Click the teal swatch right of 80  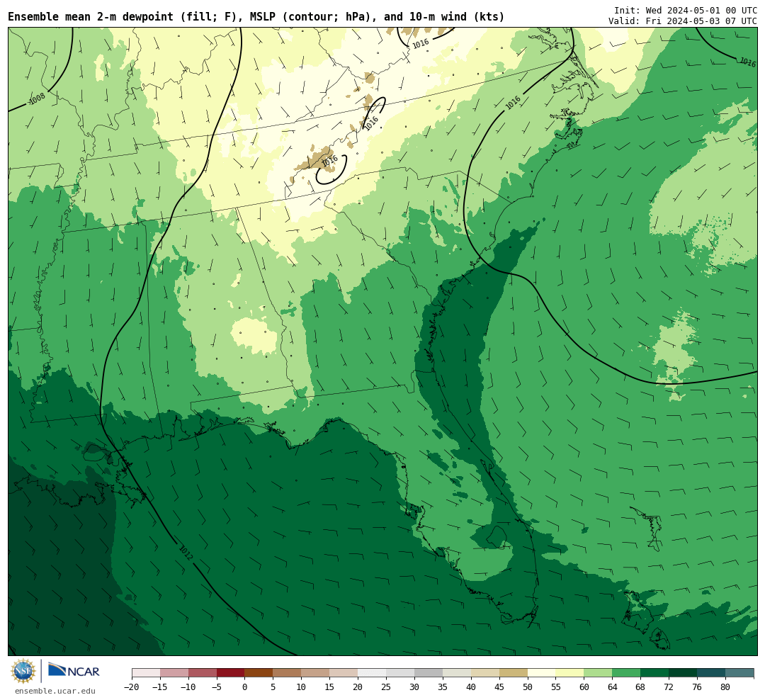pyautogui.click(x=739, y=673)
